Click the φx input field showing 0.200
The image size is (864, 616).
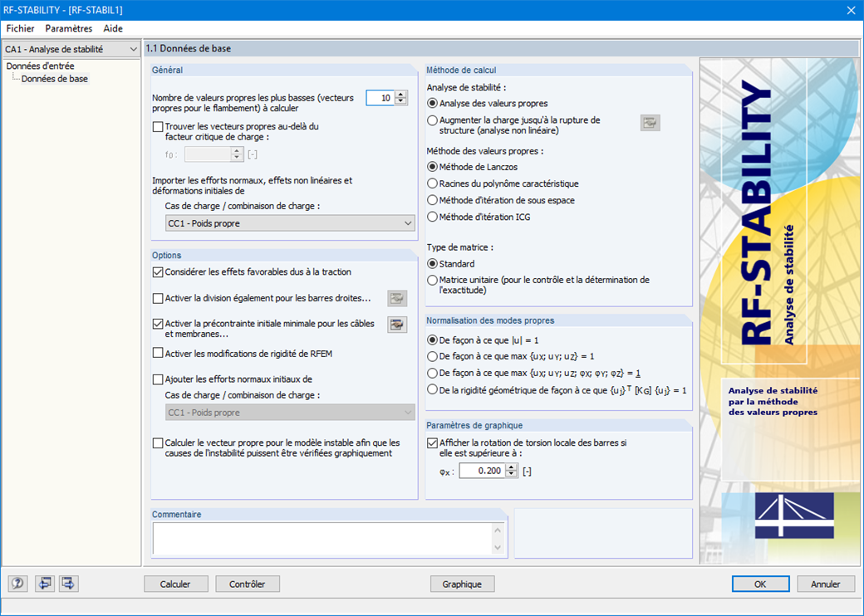483,471
